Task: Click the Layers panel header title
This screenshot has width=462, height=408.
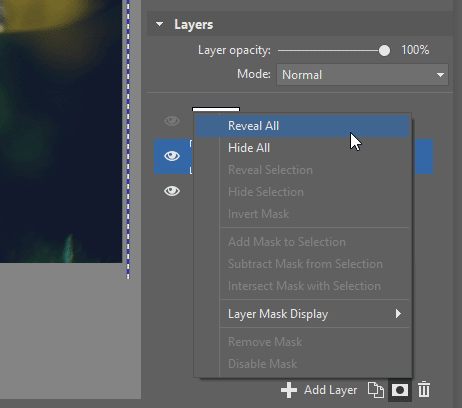Action: click(x=194, y=24)
